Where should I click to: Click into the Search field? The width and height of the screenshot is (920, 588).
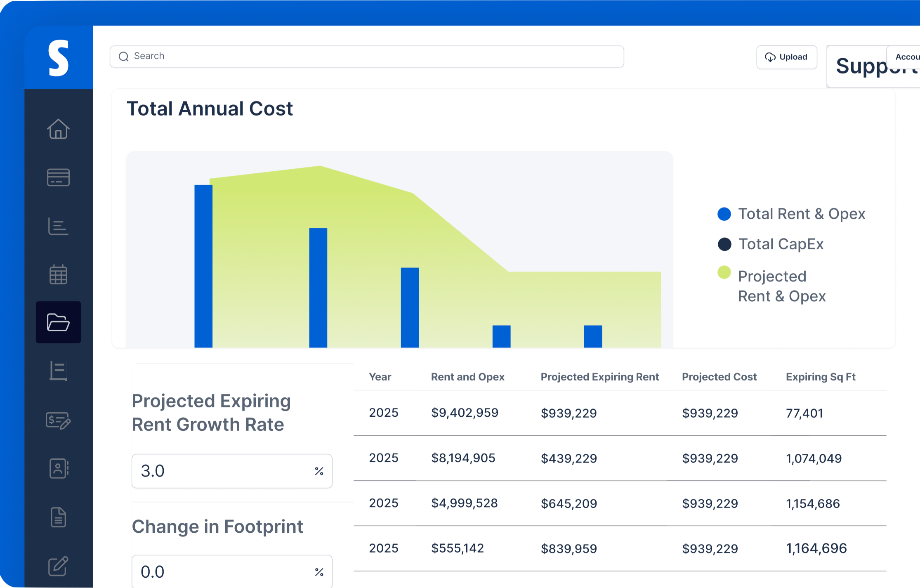click(366, 56)
